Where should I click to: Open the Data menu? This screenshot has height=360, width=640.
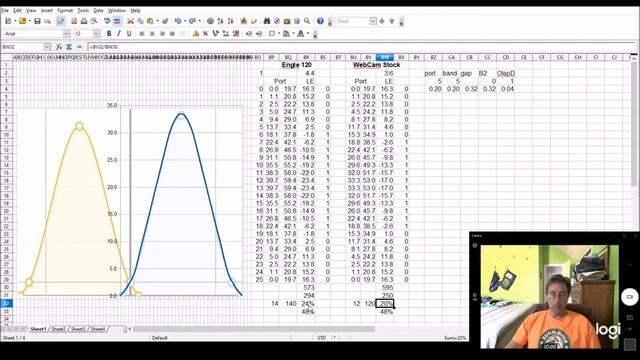pos(98,10)
